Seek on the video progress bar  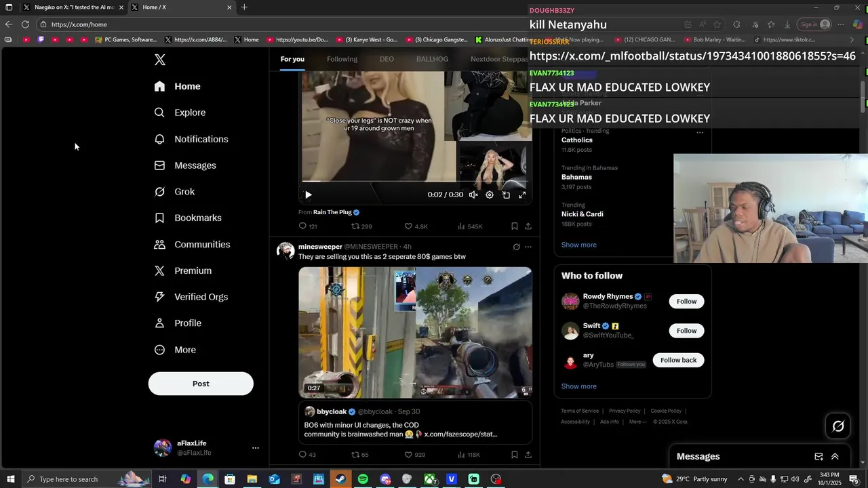[415, 182]
